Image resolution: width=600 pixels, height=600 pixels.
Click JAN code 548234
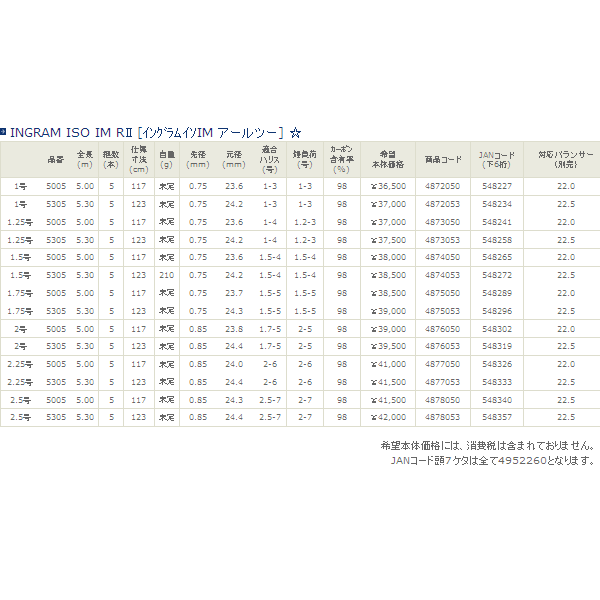pyautogui.click(x=497, y=204)
